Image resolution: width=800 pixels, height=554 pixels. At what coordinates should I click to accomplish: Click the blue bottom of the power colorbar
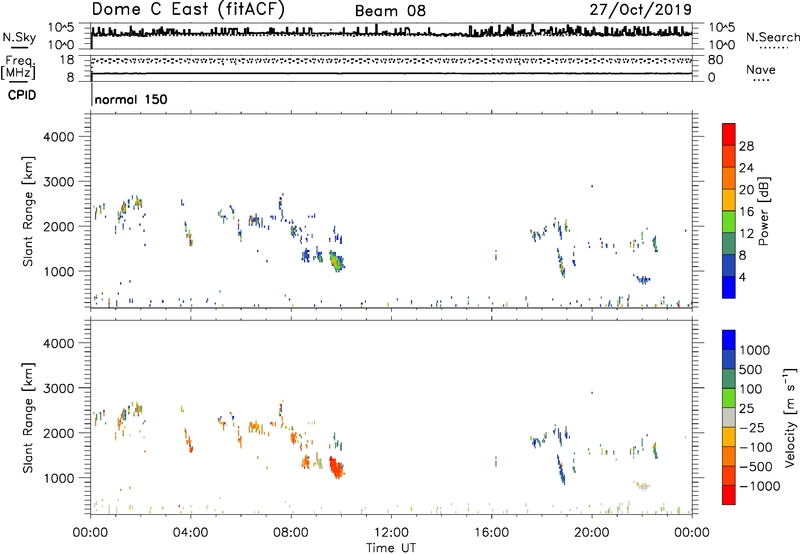[729, 287]
